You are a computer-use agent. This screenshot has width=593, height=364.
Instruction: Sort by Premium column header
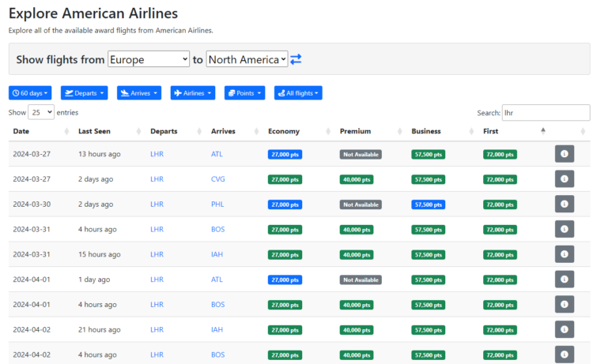370,131
